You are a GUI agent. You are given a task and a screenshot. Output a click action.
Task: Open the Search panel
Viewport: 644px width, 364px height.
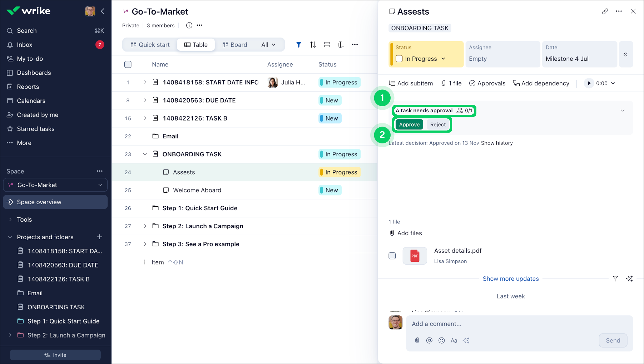27,31
